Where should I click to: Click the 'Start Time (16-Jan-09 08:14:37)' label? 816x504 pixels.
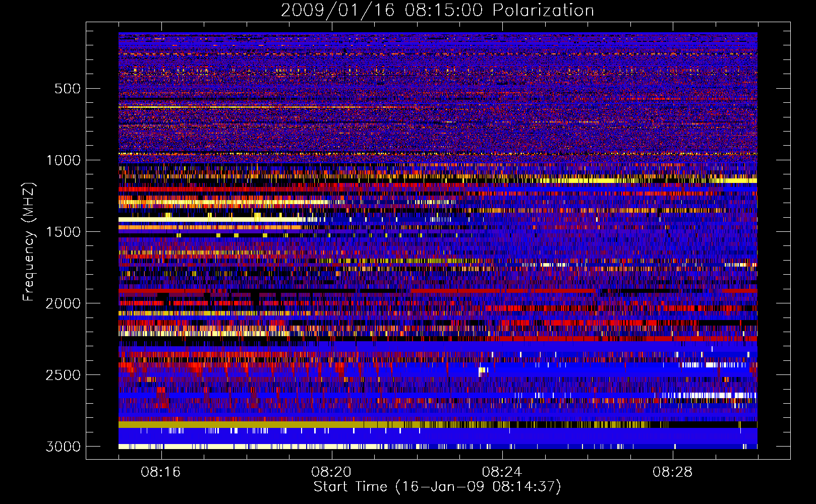437,487
